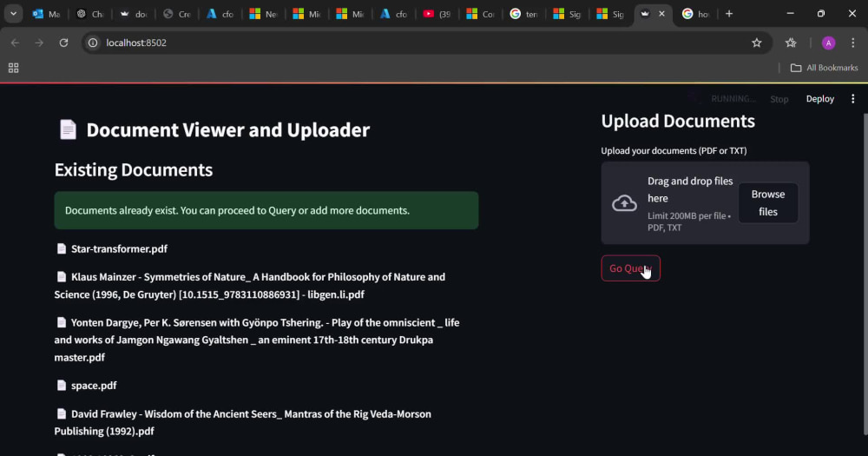Go back to the previous page
Viewport: 868px width, 456px height.
coord(15,43)
